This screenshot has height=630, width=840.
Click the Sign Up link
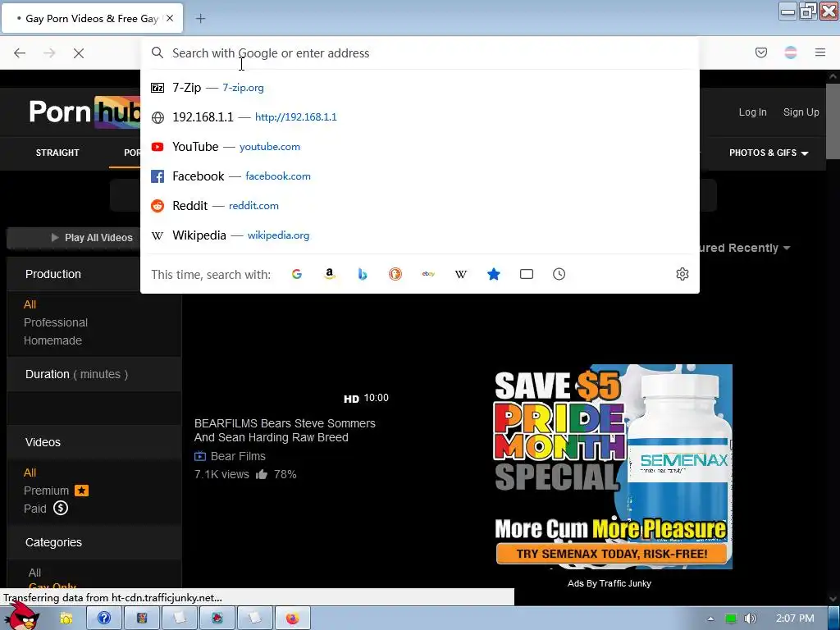[801, 112]
